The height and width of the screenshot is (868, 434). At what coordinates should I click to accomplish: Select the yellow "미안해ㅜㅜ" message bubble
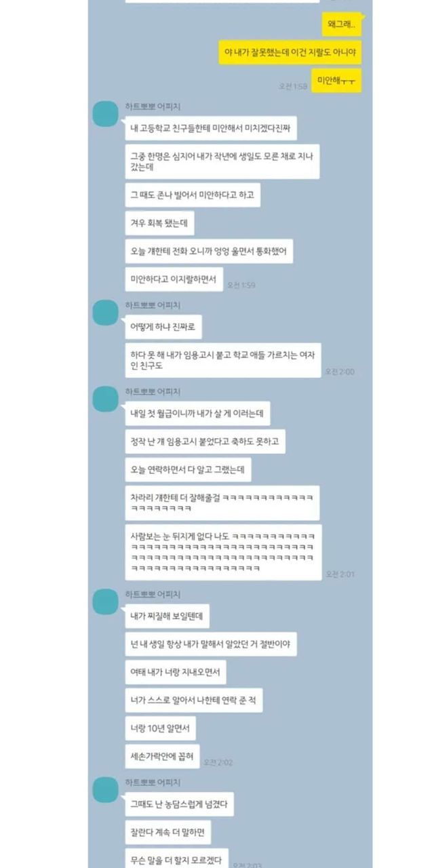pyautogui.click(x=336, y=81)
